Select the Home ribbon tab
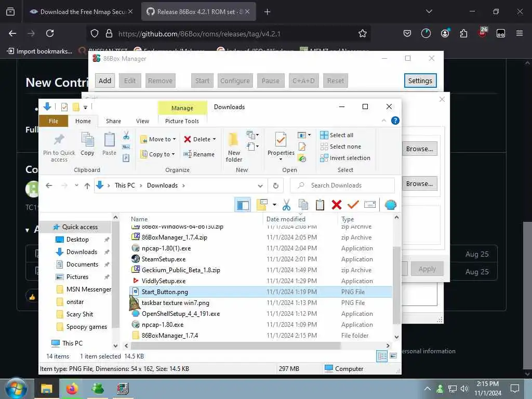This screenshot has width=532, height=399. click(x=83, y=121)
